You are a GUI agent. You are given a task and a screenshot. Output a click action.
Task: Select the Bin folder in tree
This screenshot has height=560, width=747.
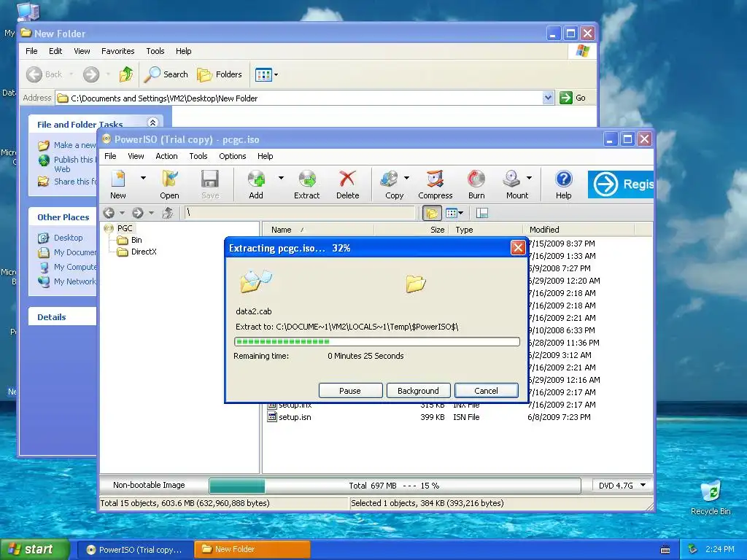(x=136, y=240)
